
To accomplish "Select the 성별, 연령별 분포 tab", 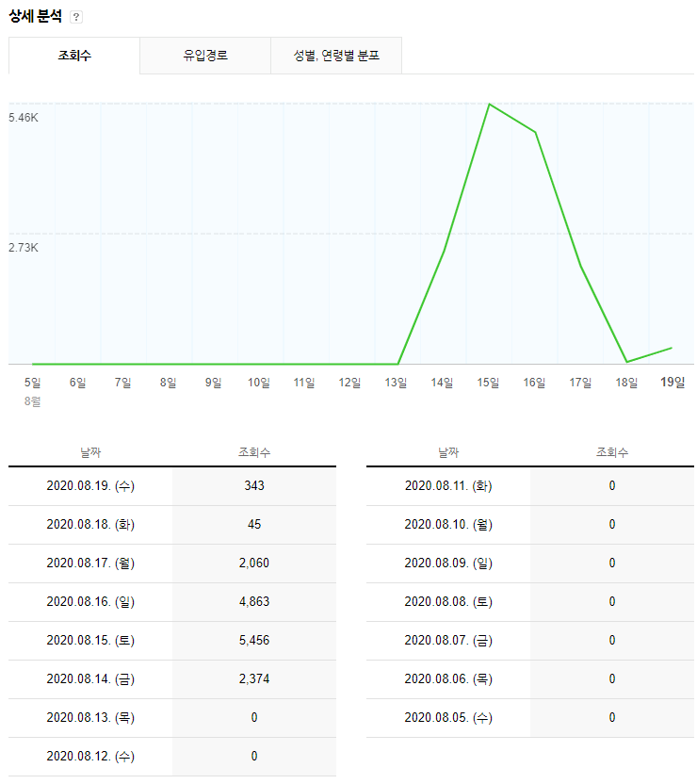I will click(336, 56).
